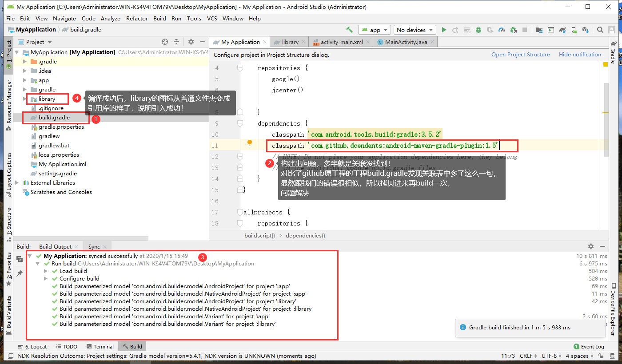Sync Project with Gradle Files icon
This screenshot has height=364, width=622.
click(562, 30)
